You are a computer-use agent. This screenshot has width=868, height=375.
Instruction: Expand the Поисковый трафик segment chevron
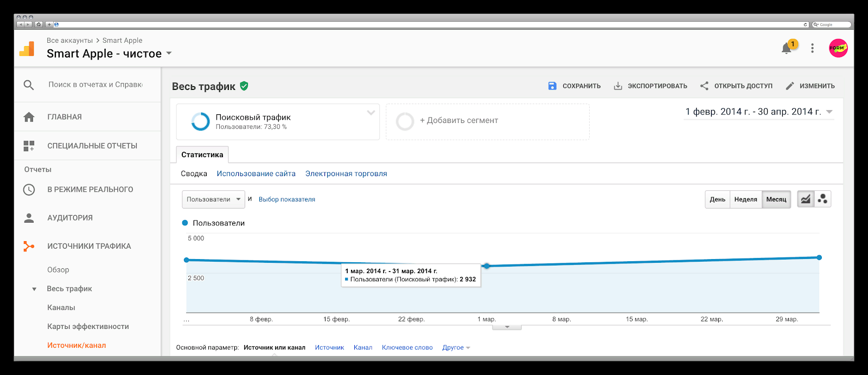pos(371,113)
